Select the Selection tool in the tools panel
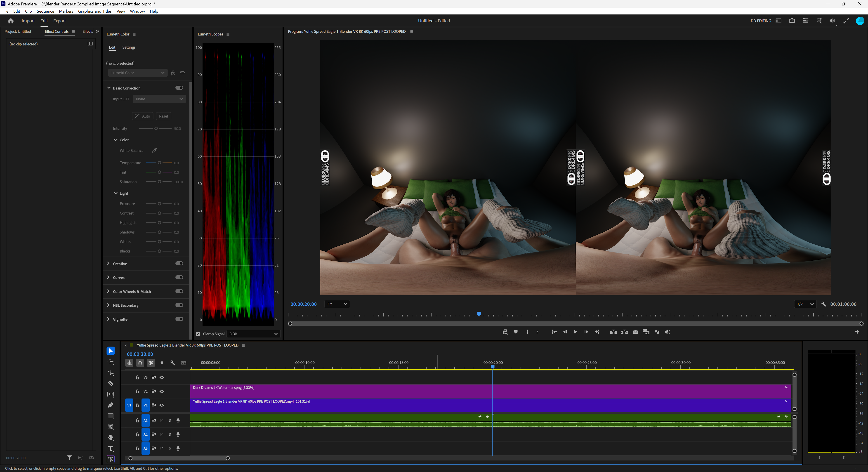This screenshot has height=472, width=868. coord(111,351)
